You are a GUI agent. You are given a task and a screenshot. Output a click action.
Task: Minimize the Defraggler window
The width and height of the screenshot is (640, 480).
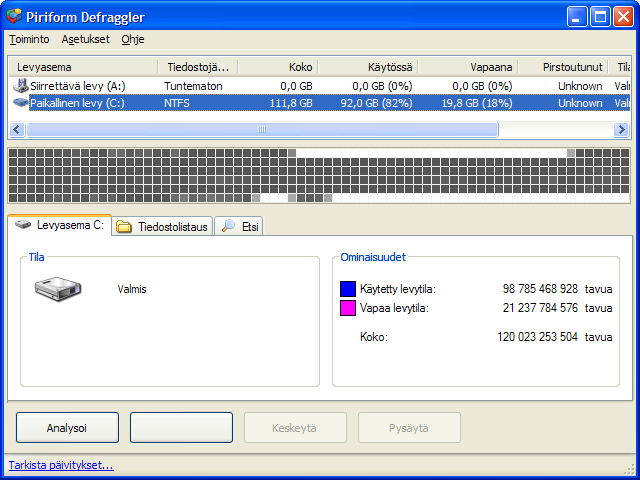point(576,17)
